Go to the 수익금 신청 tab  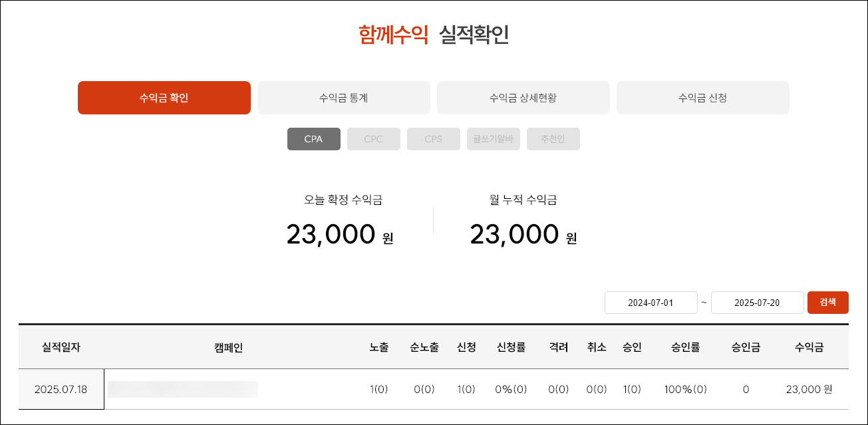[x=702, y=98]
